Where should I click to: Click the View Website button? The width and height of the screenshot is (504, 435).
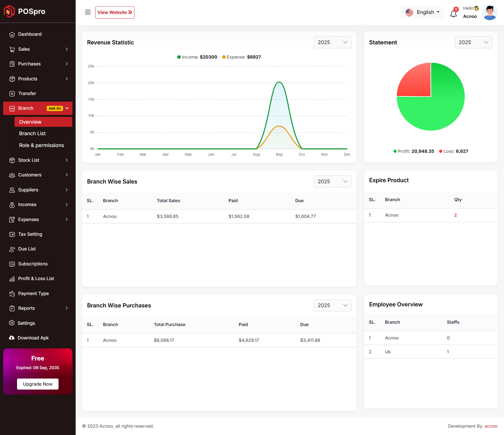click(x=115, y=12)
